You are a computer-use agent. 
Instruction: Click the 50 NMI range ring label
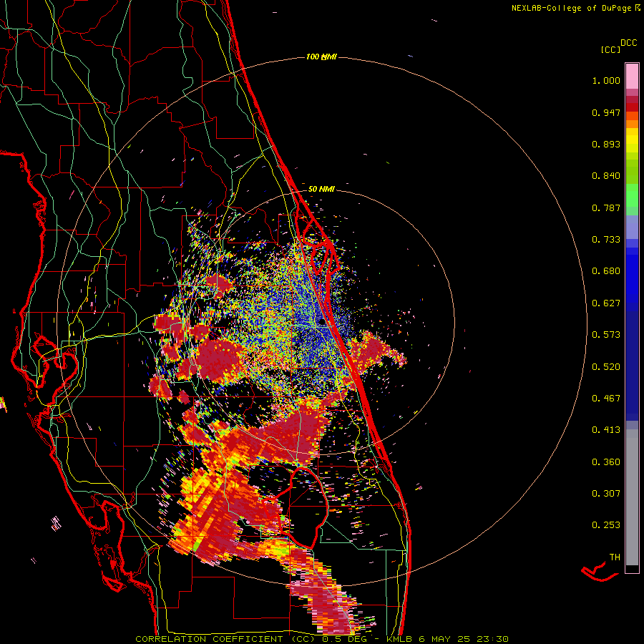pyautogui.click(x=321, y=189)
